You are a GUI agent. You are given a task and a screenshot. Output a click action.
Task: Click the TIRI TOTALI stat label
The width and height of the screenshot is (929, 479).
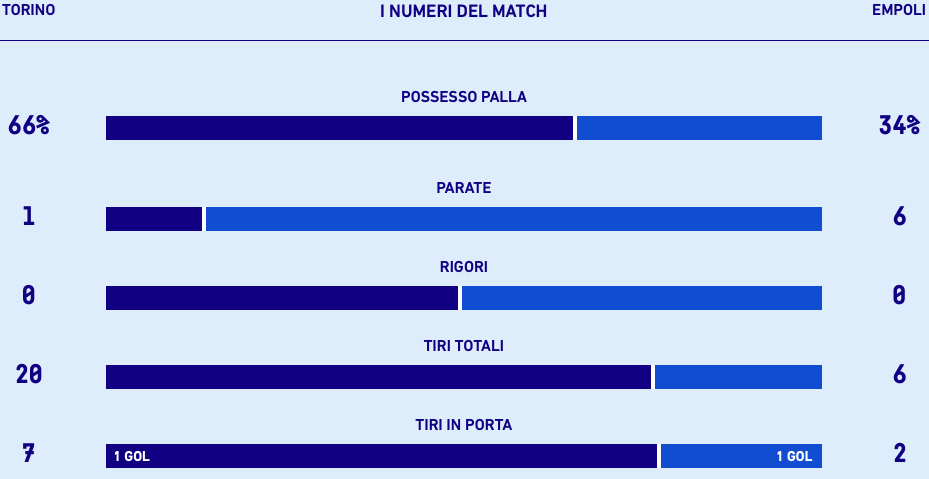(x=463, y=346)
